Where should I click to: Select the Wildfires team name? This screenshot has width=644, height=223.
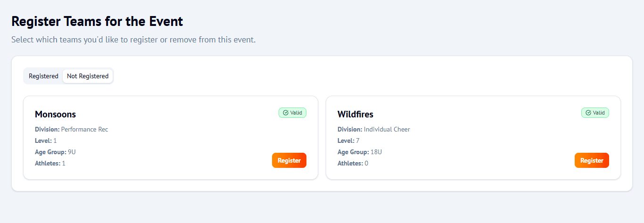(x=355, y=114)
